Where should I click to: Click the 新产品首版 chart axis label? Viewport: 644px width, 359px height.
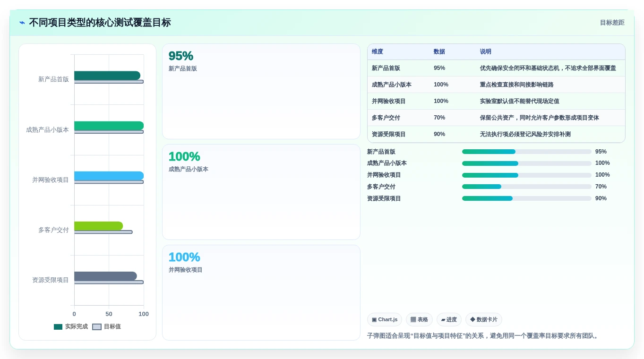(x=53, y=79)
